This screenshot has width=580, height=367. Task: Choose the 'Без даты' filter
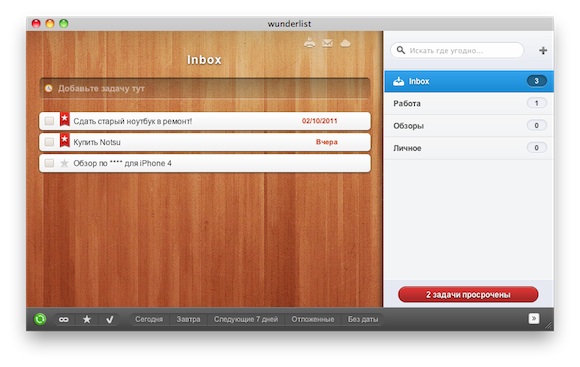click(x=363, y=319)
